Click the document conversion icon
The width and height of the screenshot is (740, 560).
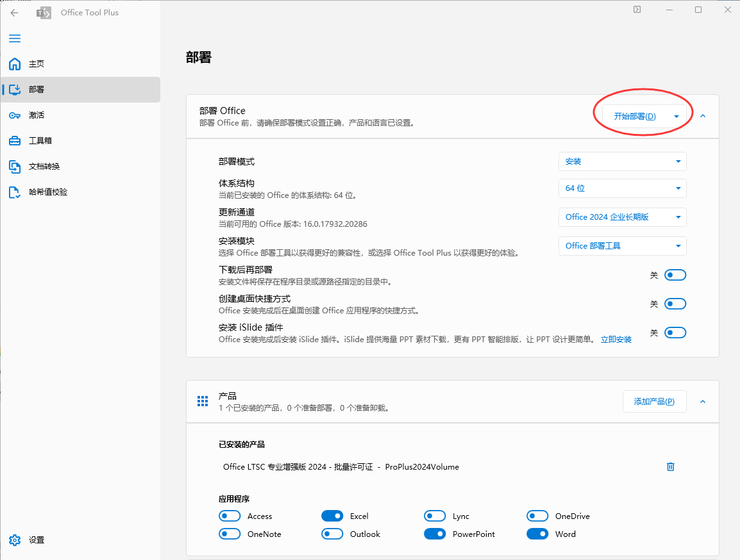tap(15, 167)
